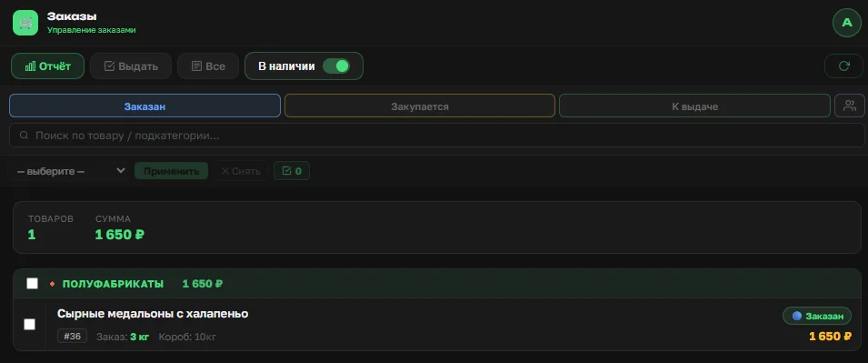Click the Выдать button
The height and width of the screenshot is (363, 868).
(x=131, y=66)
